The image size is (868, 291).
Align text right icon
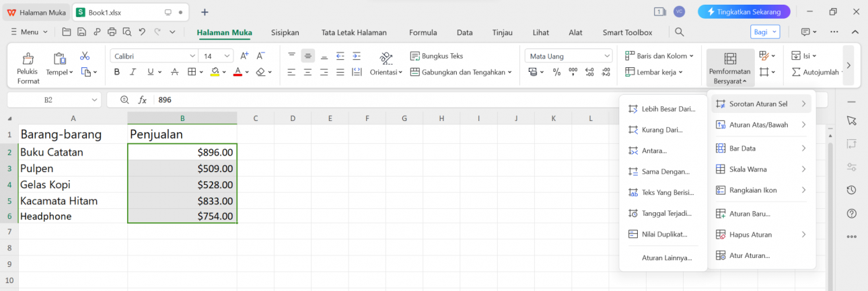[x=324, y=72]
